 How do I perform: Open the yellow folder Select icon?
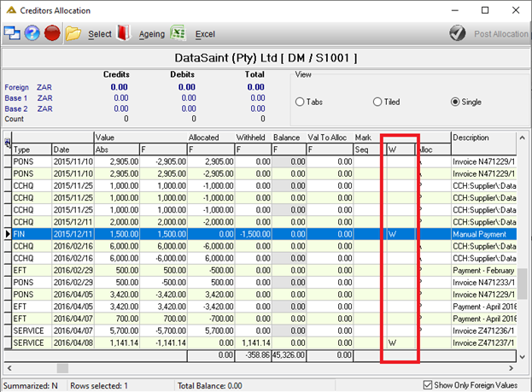coord(73,33)
